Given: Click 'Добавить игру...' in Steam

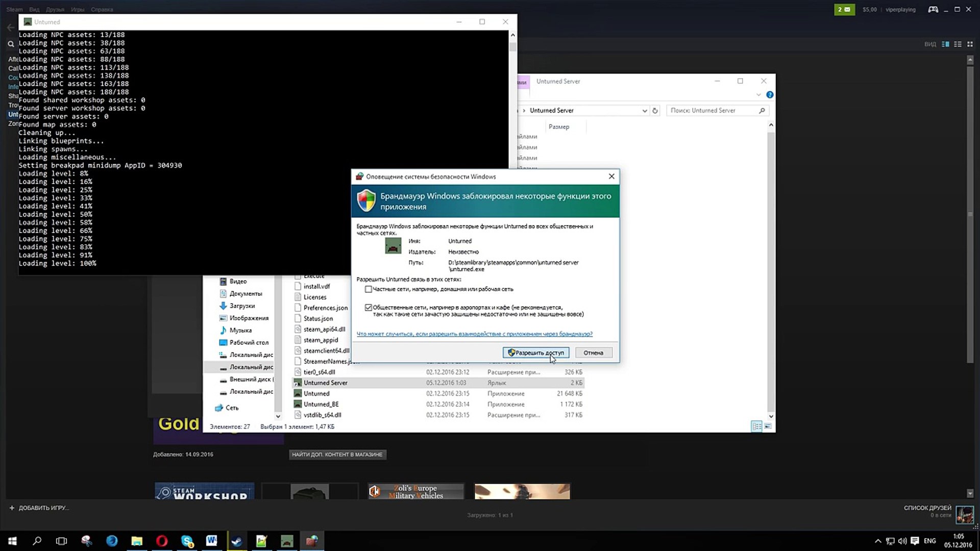Looking at the screenshot, I should [x=39, y=508].
